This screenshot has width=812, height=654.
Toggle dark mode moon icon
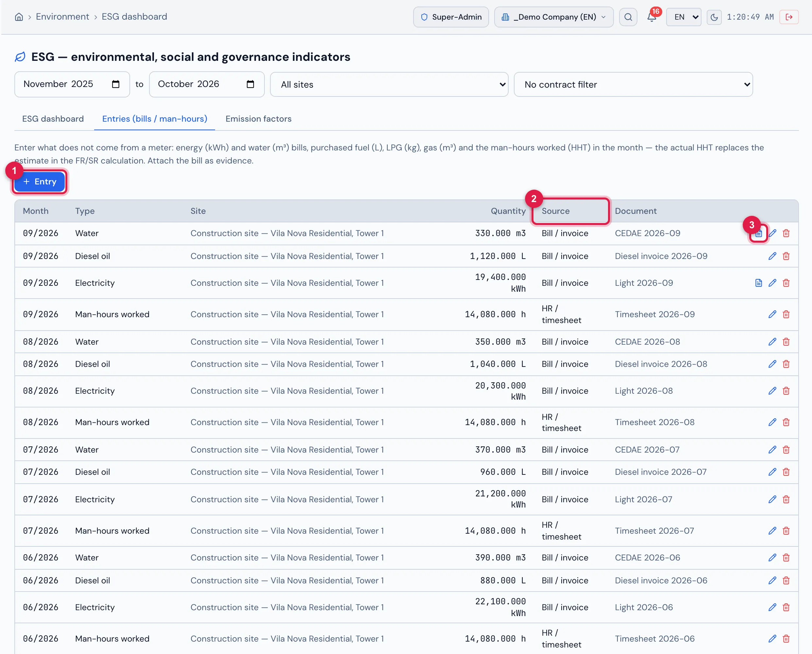click(714, 17)
